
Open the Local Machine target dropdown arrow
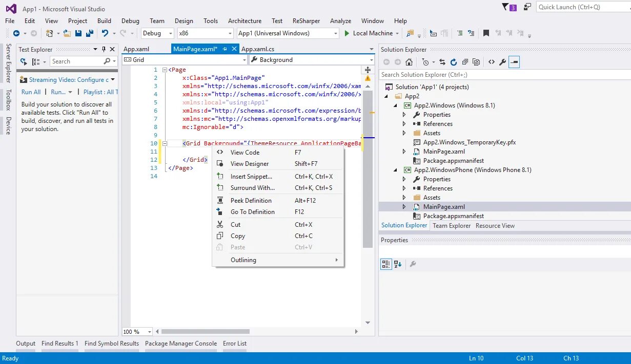(397, 34)
